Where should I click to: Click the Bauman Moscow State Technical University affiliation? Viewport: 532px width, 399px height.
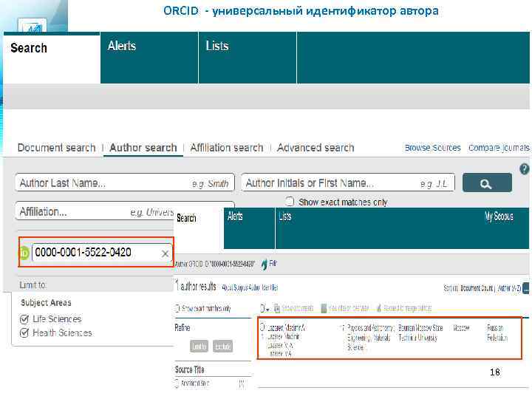click(x=420, y=332)
